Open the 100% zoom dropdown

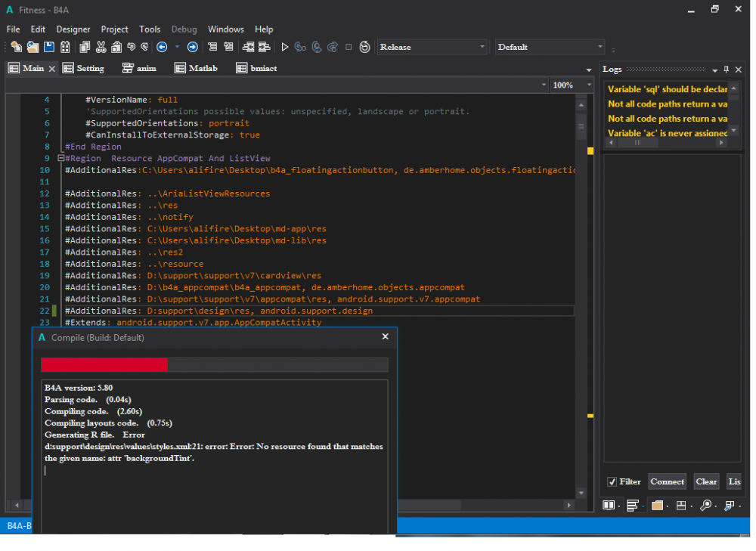(588, 85)
